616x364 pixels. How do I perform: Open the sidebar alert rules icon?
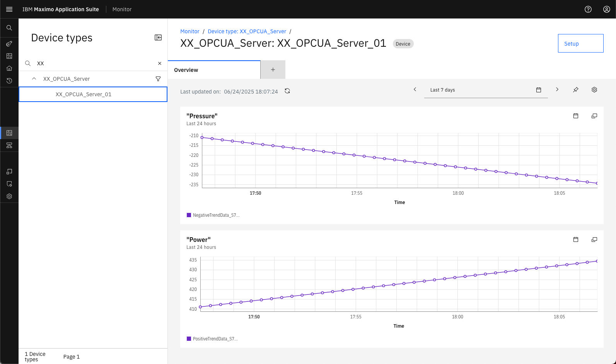[x=9, y=184]
